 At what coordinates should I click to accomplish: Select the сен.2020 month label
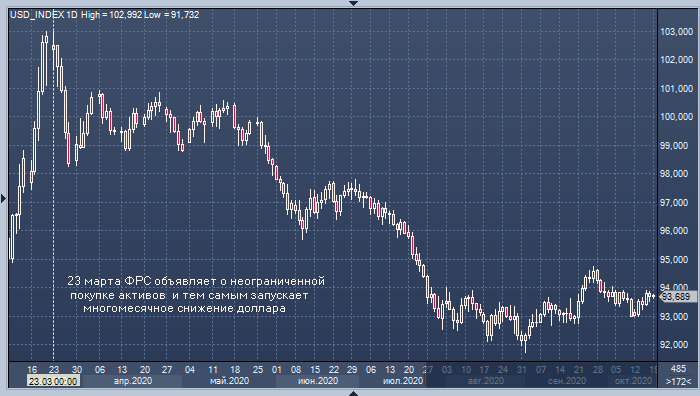pyautogui.click(x=567, y=381)
